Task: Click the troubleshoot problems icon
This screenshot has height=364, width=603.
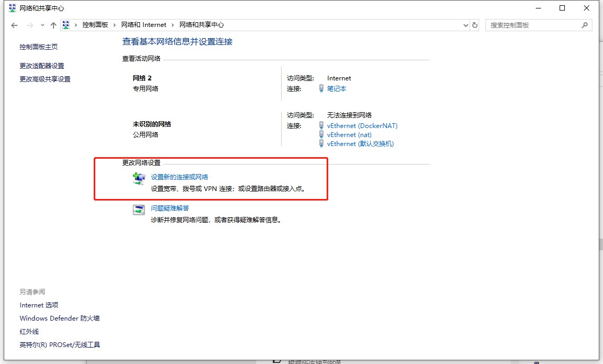Action: click(139, 210)
